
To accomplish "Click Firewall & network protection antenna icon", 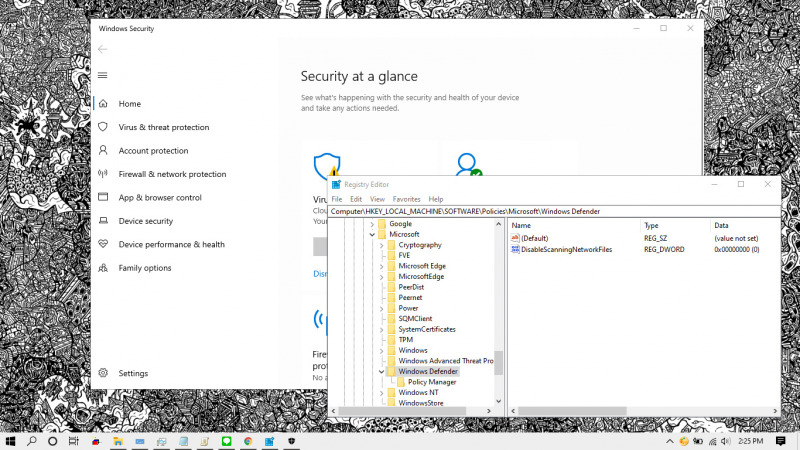I will [x=103, y=173].
